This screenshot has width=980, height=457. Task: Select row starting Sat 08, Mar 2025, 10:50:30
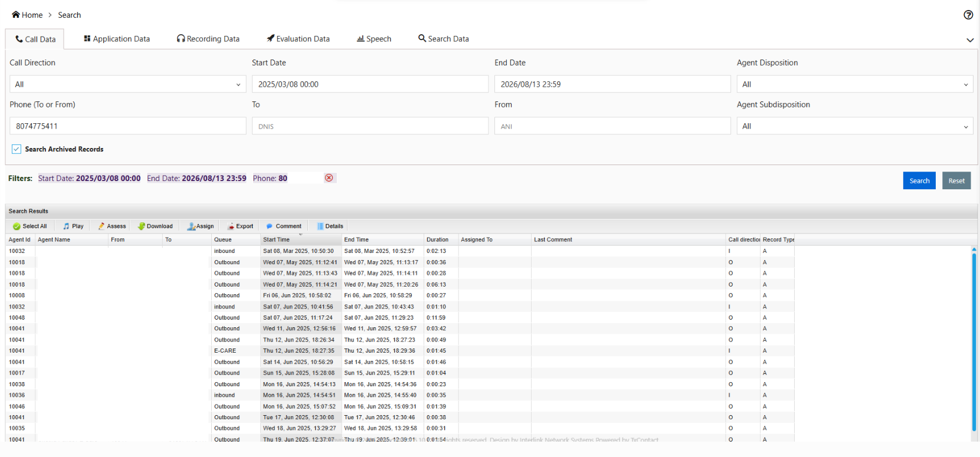[400, 251]
